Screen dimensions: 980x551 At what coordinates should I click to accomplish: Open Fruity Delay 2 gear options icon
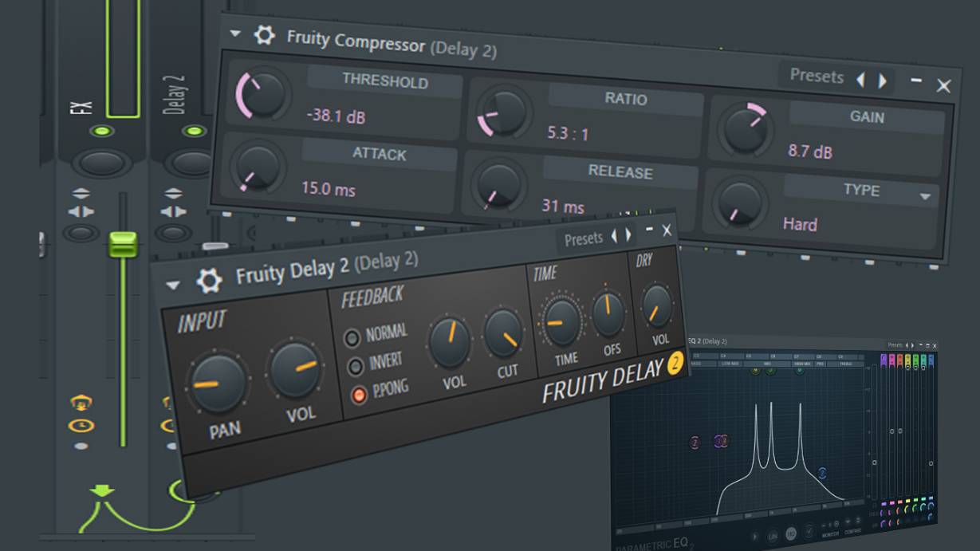(x=209, y=280)
